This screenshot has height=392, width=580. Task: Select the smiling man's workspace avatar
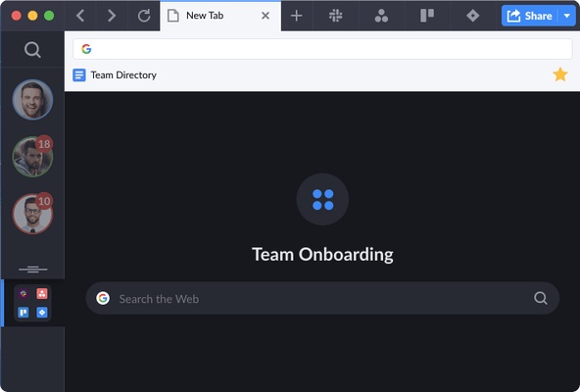(x=32, y=100)
